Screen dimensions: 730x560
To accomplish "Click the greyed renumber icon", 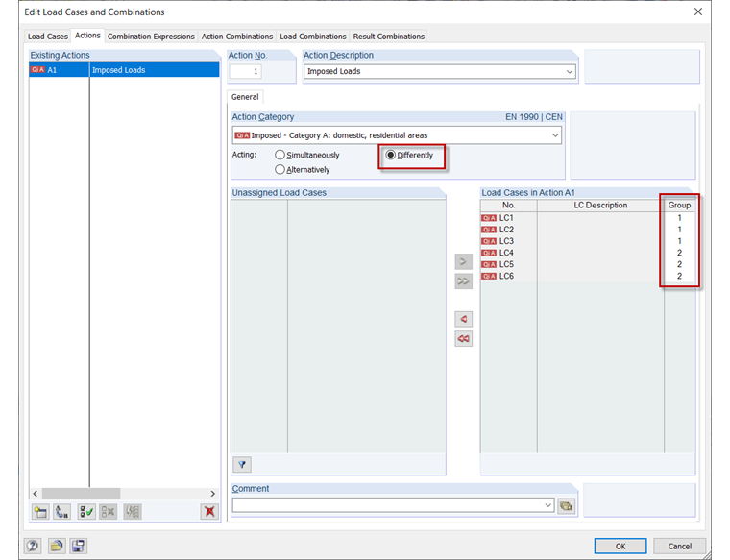I will tap(133, 512).
